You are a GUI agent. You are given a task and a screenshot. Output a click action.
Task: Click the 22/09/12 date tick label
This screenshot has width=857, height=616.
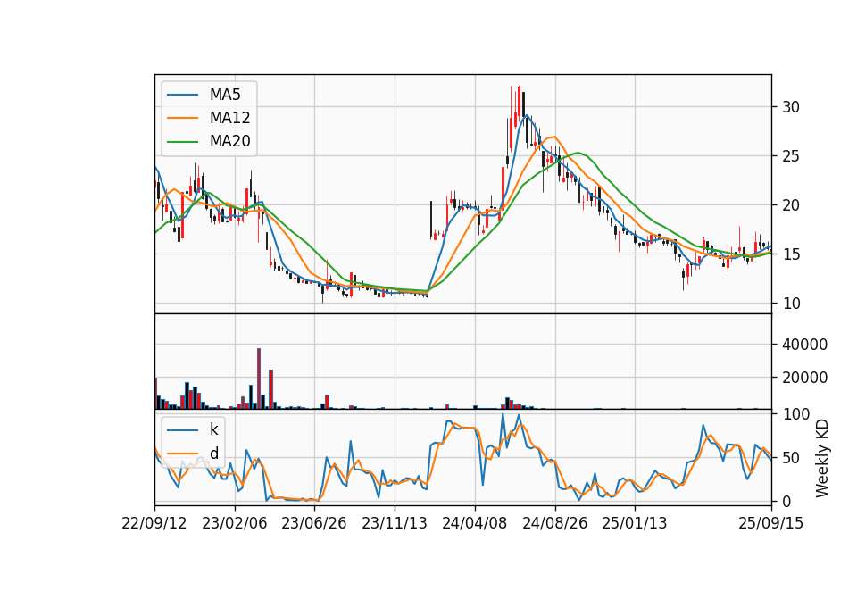[x=154, y=523]
